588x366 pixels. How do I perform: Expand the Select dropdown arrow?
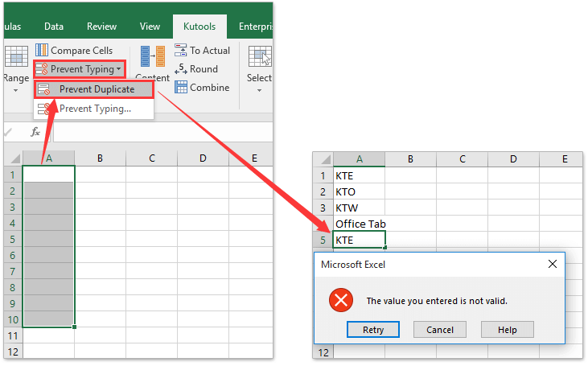pyautogui.click(x=259, y=90)
